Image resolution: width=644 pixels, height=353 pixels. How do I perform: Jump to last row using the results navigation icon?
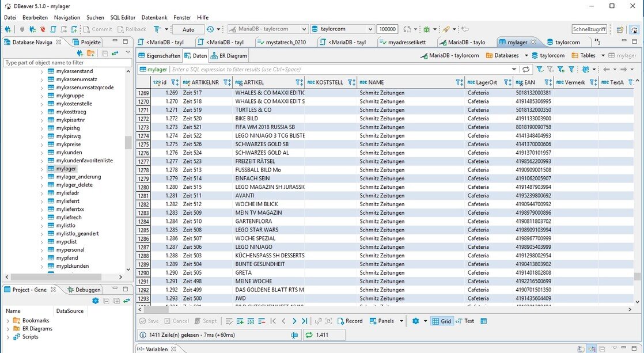click(x=304, y=321)
